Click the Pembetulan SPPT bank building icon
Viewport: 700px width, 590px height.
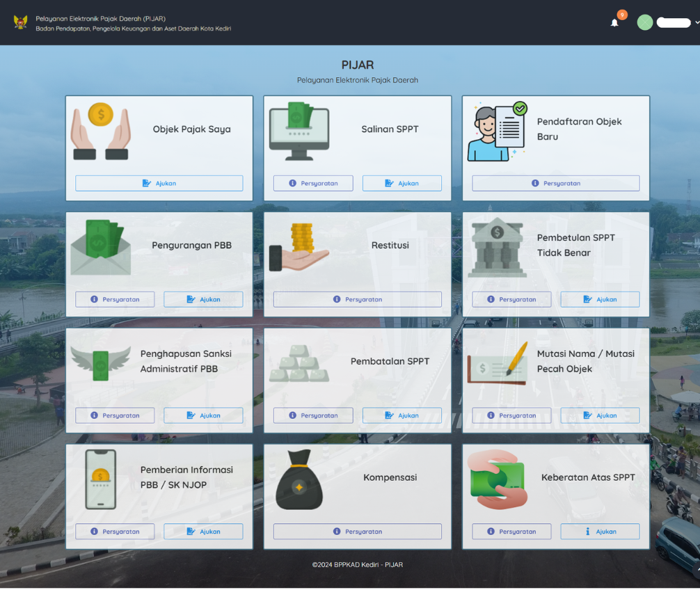pyautogui.click(x=497, y=247)
